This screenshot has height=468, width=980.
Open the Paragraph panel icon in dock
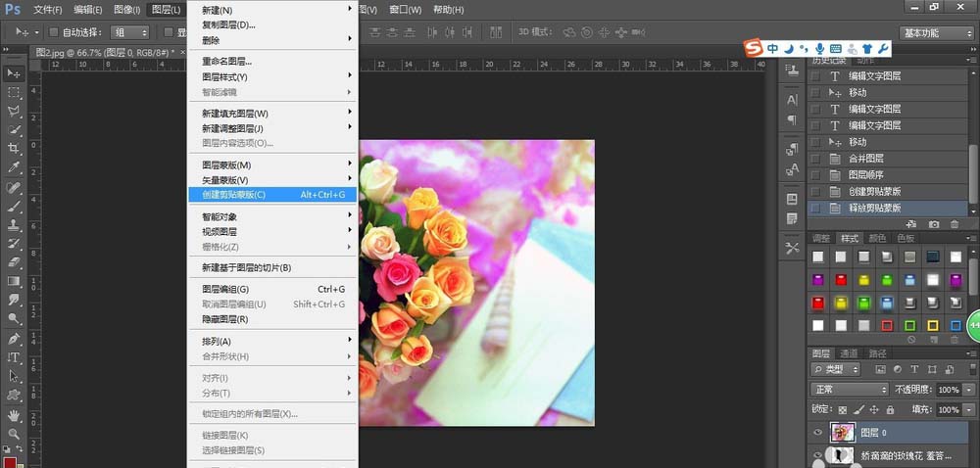pyautogui.click(x=793, y=119)
